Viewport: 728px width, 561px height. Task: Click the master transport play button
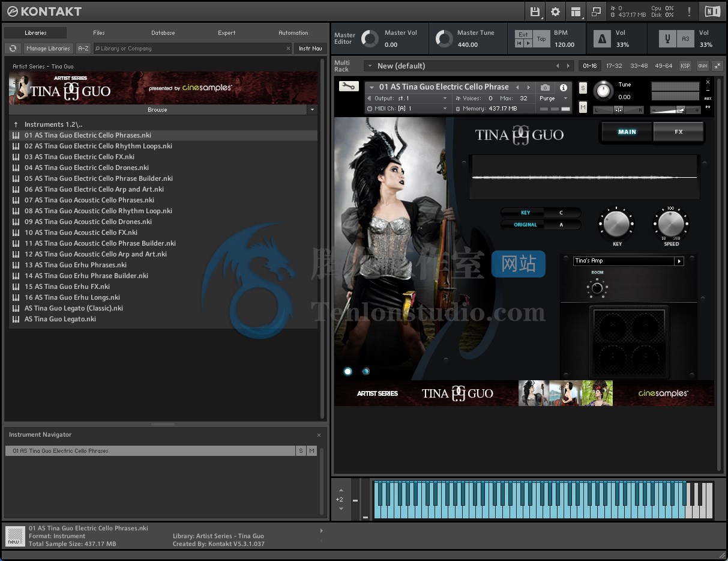[528, 43]
